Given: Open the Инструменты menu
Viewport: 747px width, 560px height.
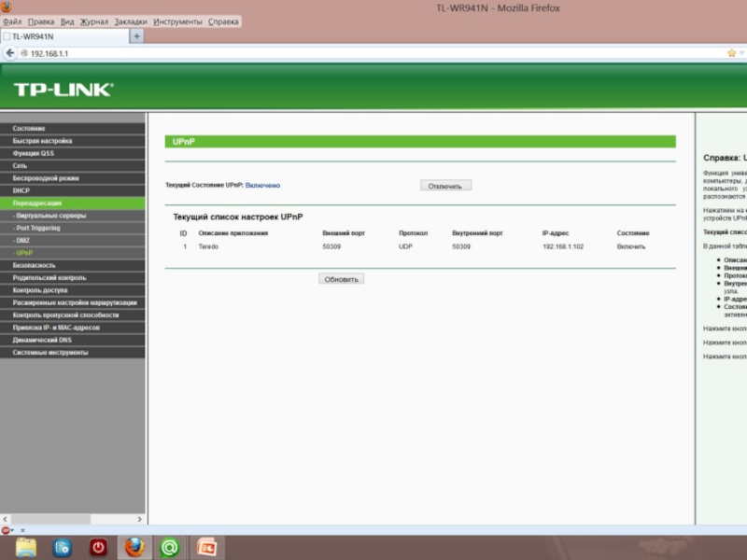Looking at the screenshot, I should (177, 21).
